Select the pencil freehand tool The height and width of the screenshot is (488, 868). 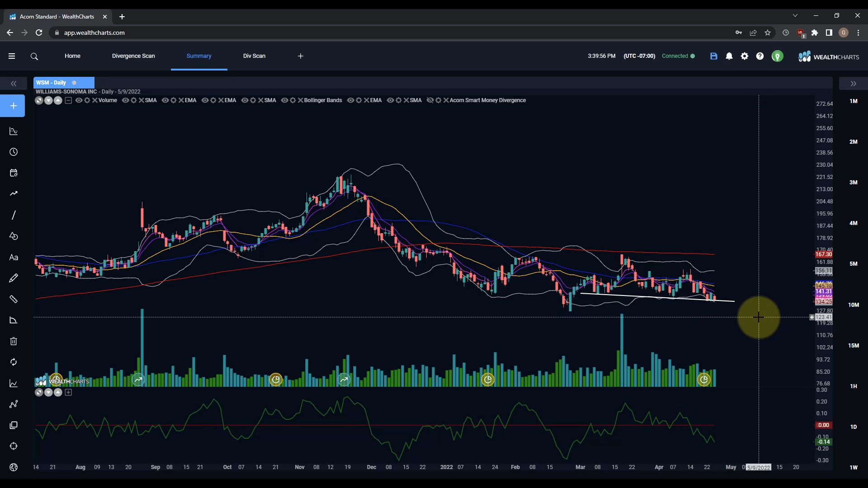pos(14,278)
